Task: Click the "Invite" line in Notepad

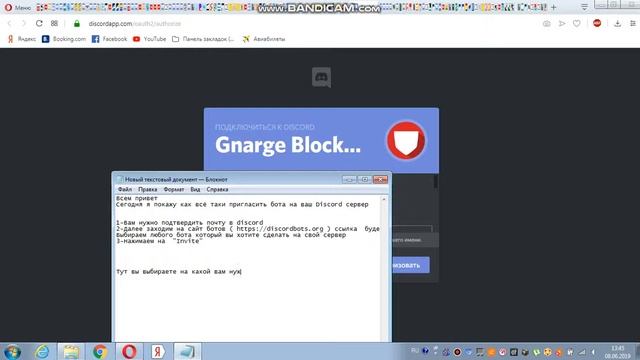Action: coord(159,241)
